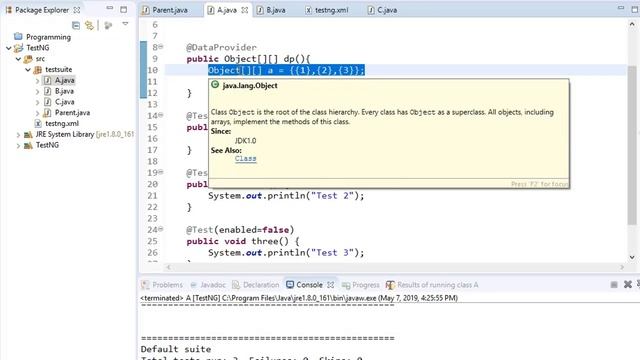
Task: Expand A.java in Package Explorer
Action: tap(37, 80)
